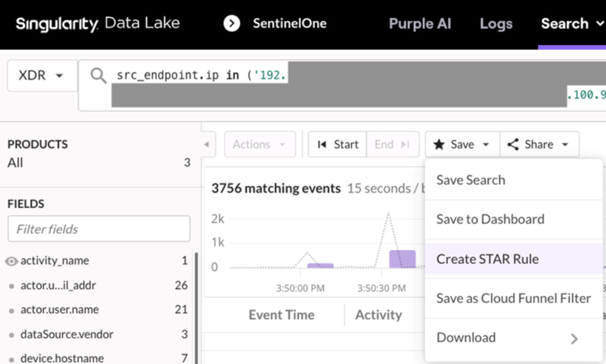Open the Logs navigation link
The width and height of the screenshot is (606, 364).
point(496,24)
